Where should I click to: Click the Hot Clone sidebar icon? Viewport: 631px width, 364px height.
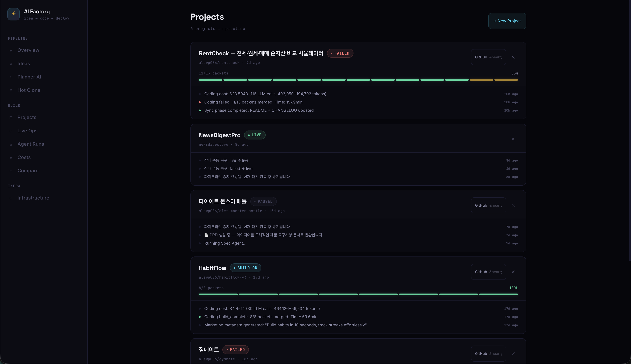[11, 90]
